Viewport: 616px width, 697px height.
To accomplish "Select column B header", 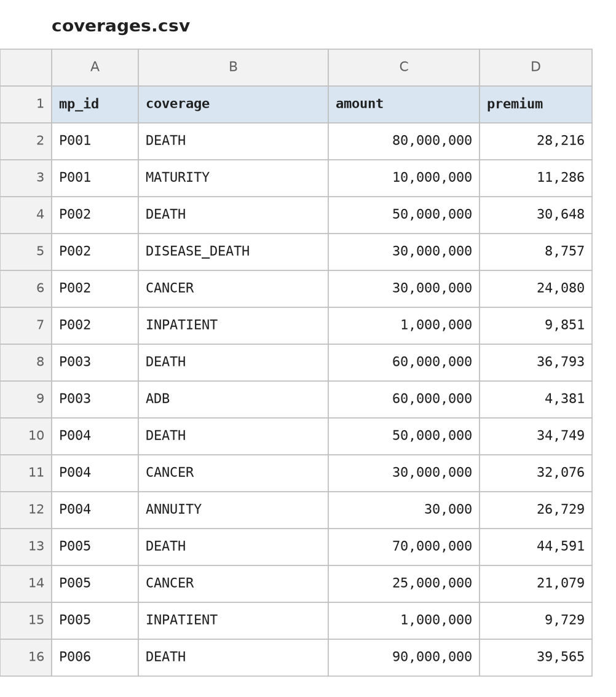I will coord(233,68).
